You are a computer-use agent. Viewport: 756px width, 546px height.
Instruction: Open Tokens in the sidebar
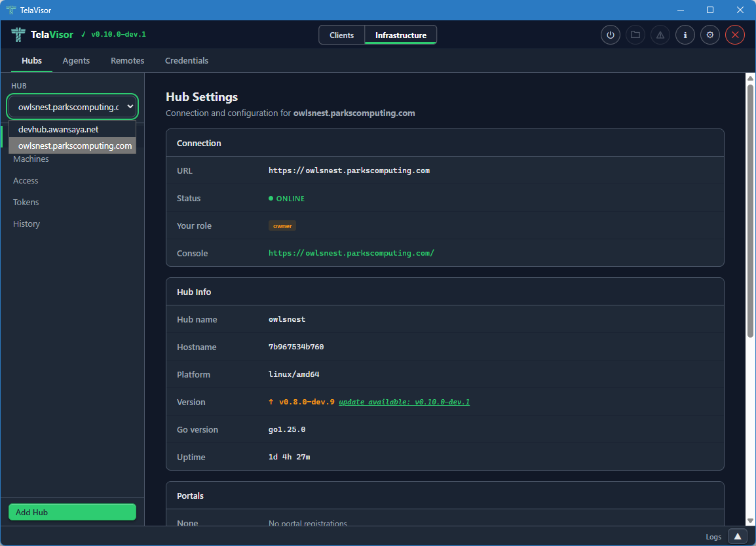click(x=26, y=202)
